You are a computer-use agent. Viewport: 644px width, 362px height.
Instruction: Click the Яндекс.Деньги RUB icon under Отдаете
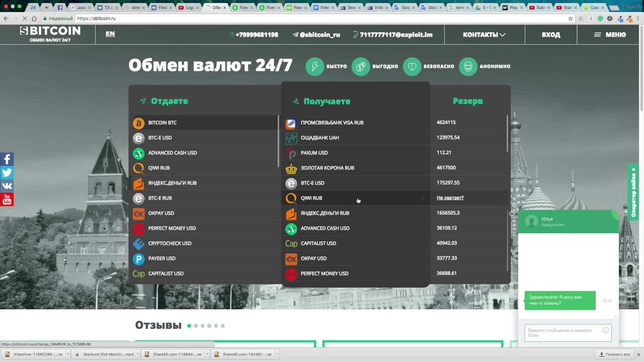coord(138,183)
